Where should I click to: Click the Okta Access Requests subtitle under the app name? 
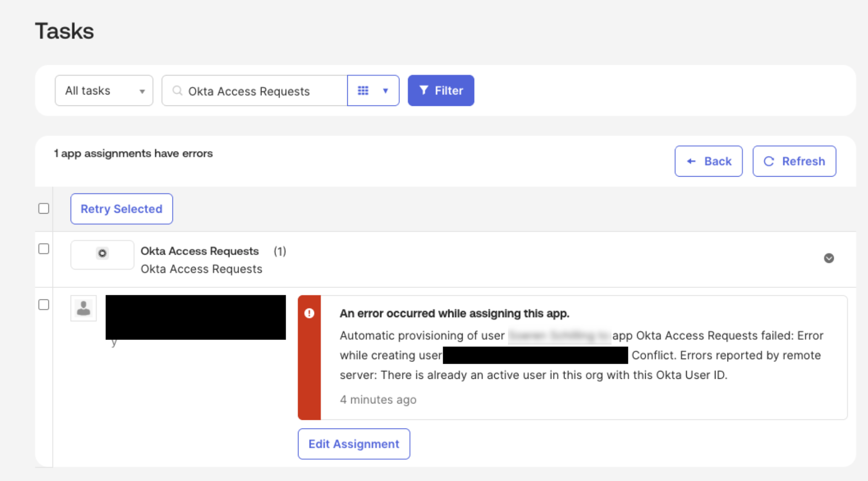[201, 269]
